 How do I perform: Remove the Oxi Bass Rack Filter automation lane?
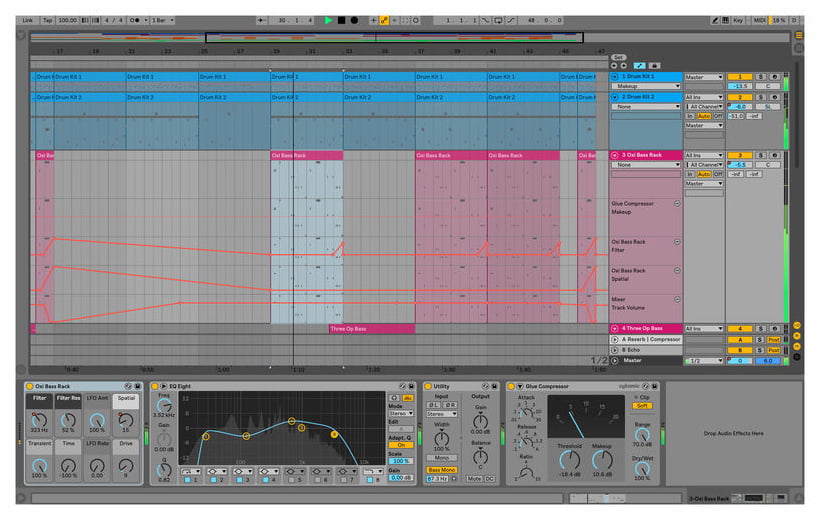point(677,242)
